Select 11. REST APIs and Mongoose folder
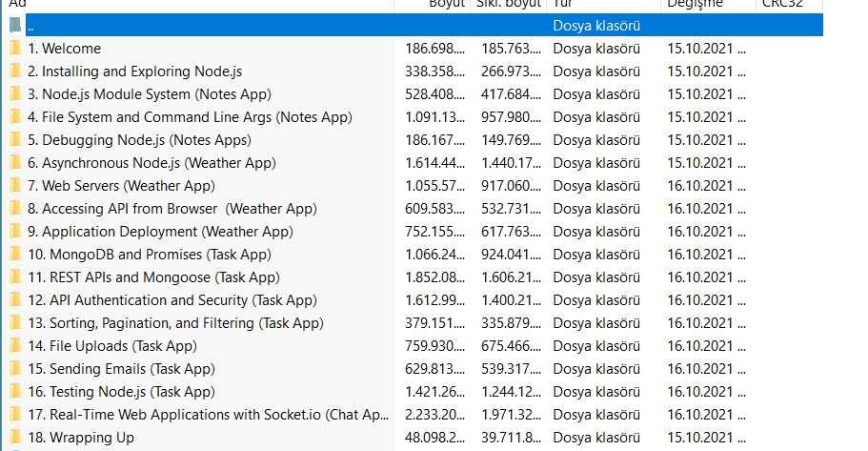868x451 pixels. (x=153, y=277)
